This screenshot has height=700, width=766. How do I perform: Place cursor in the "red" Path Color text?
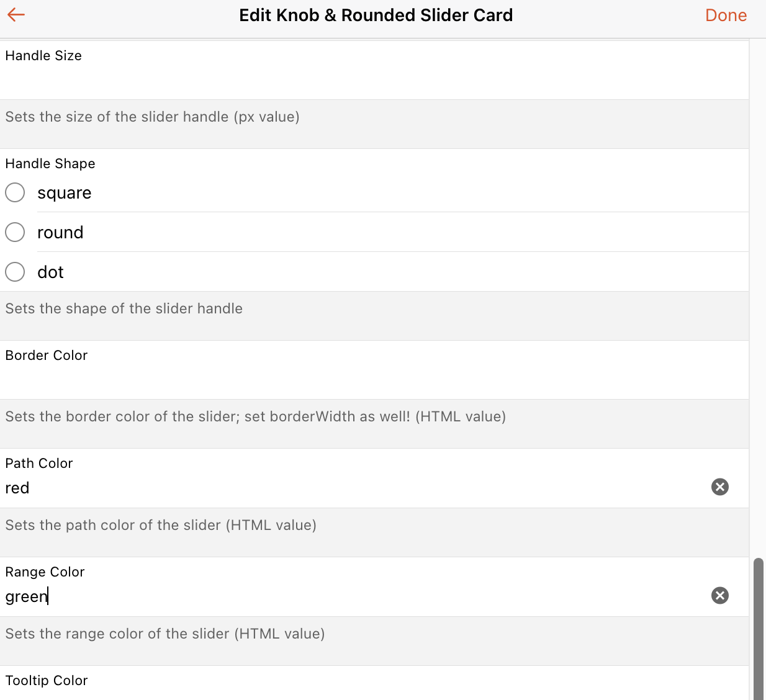(x=17, y=488)
